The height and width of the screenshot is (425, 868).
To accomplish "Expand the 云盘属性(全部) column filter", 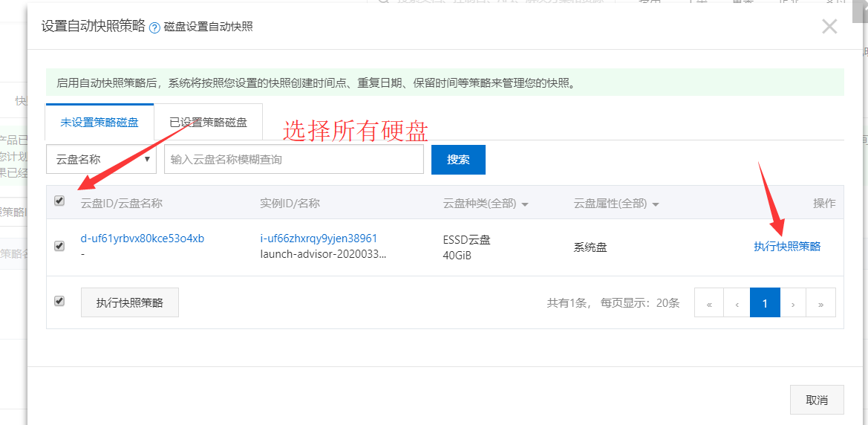I will pos(616,204).
